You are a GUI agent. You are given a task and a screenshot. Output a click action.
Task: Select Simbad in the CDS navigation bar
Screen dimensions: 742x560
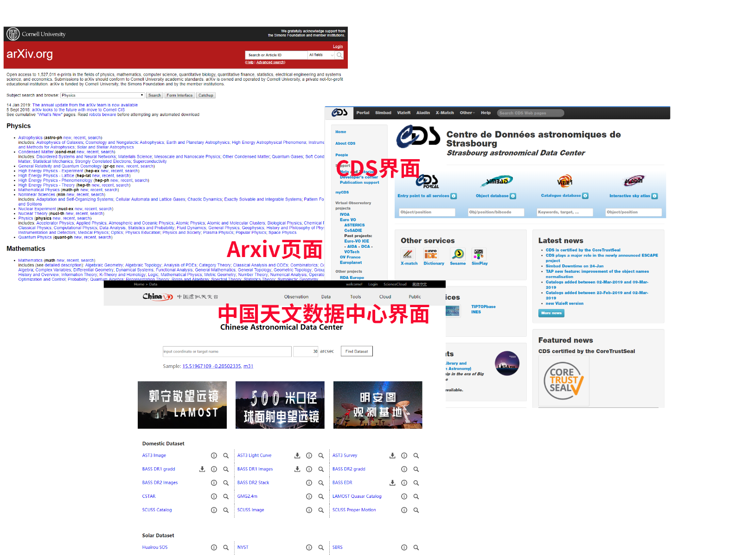[x=383, y=113]
